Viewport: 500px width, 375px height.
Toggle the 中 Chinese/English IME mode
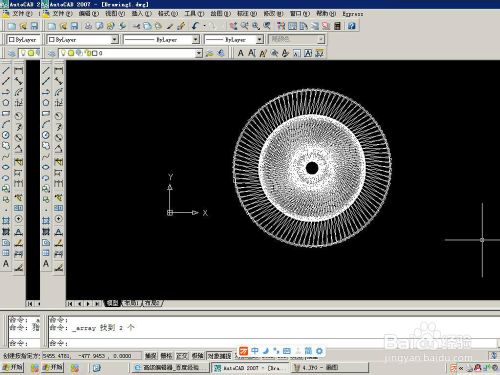(255, 351)
